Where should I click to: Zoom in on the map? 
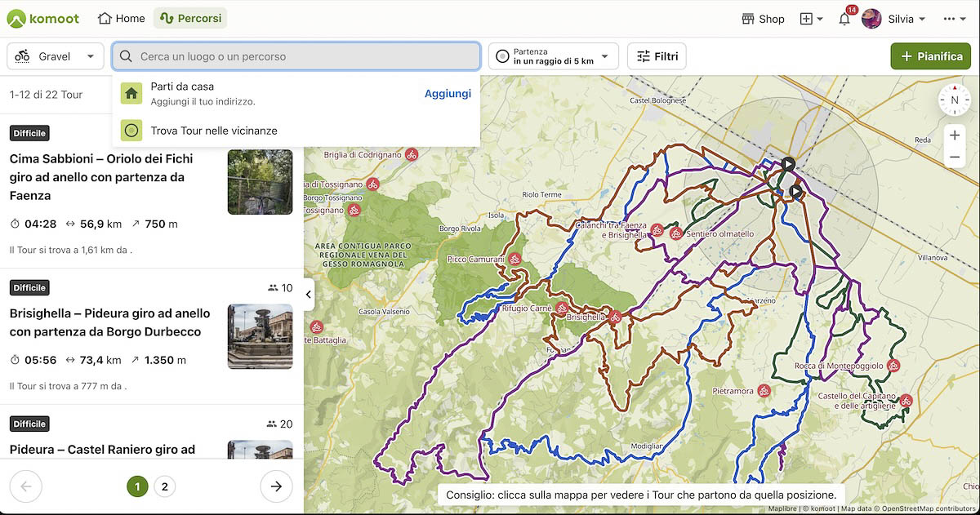[954, 135]
